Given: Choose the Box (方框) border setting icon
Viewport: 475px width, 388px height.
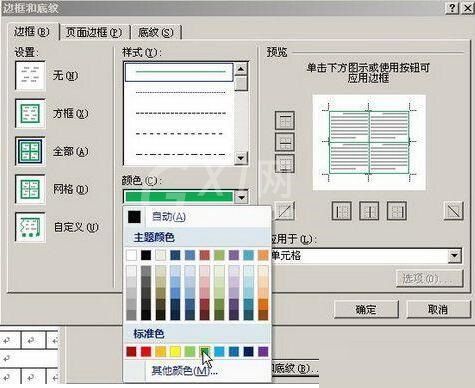Looking at the screenshot, I should click(x=30, y=113).
